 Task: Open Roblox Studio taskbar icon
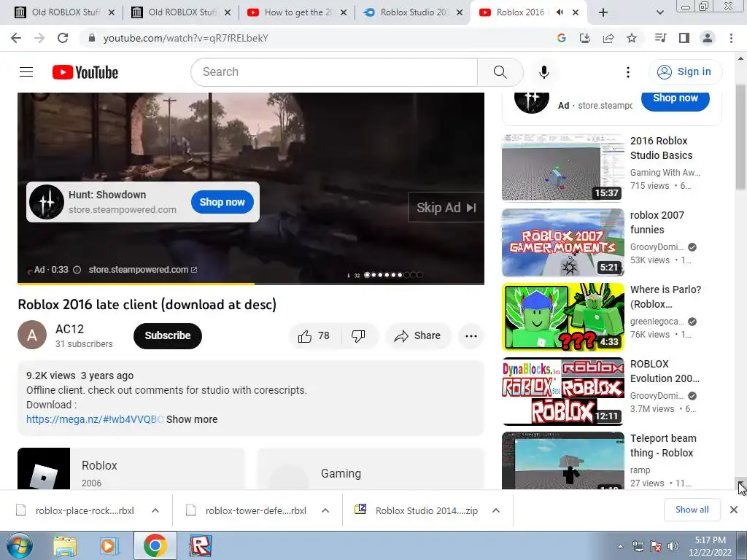[200, 545]
